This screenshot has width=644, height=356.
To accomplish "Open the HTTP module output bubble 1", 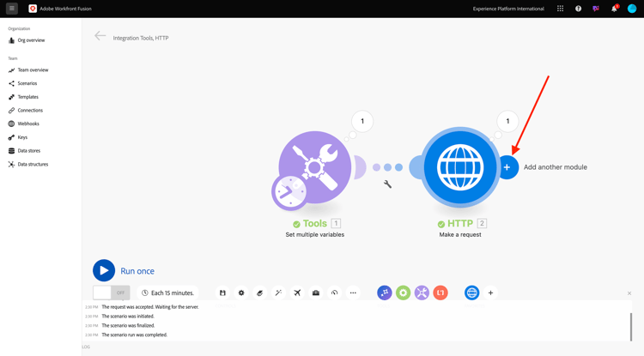I will tap(507, 121).
